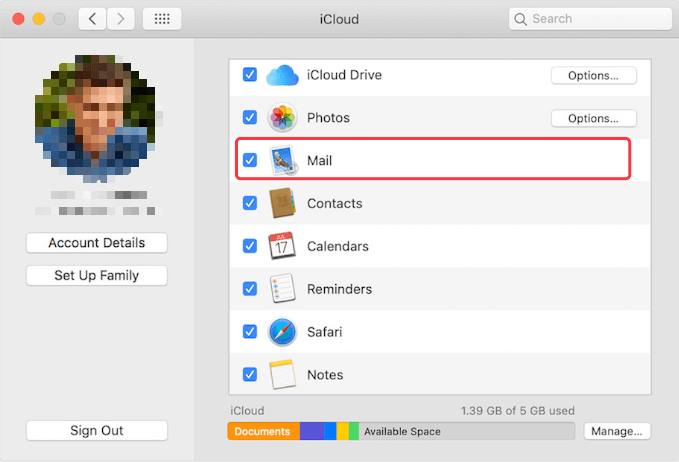Click the Calendars icon showing 17
This screenshot has height=462, width=679.
[x=282, y=246]
